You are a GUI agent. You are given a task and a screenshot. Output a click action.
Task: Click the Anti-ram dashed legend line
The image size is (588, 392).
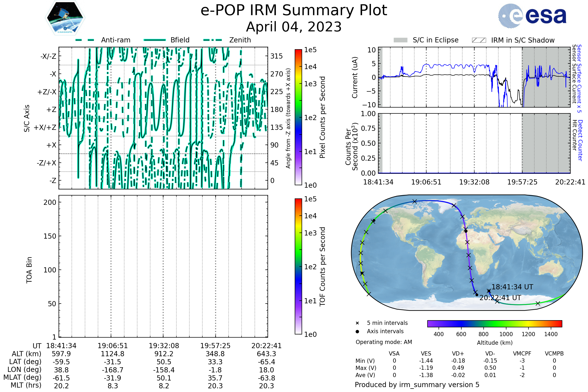tap(85, 40)
